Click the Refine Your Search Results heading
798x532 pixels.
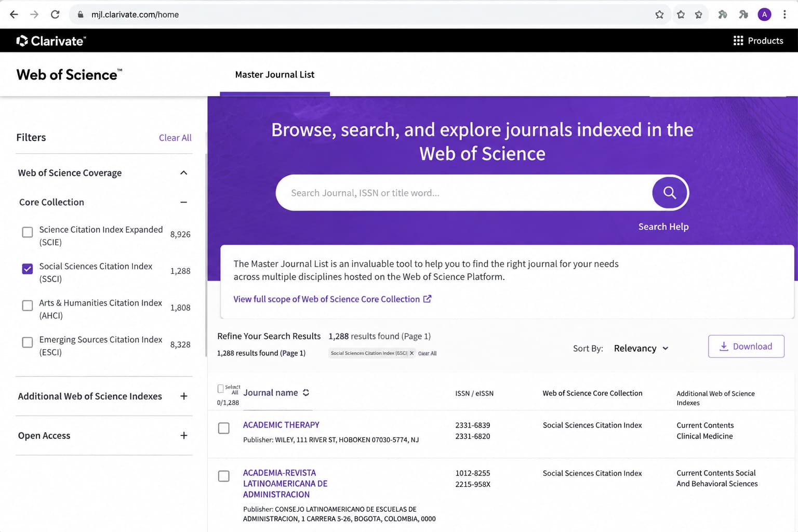click(x=269, y=336)
